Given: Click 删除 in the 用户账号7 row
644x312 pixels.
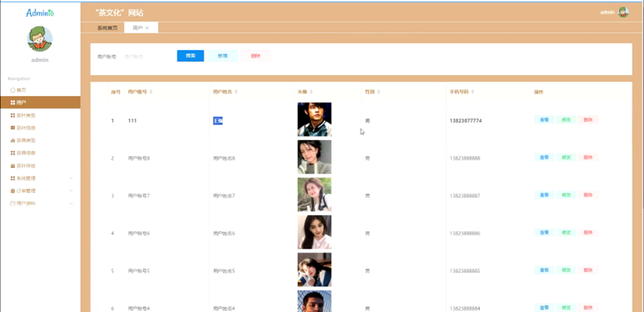Looking at the screenshot, I should 587,195.
